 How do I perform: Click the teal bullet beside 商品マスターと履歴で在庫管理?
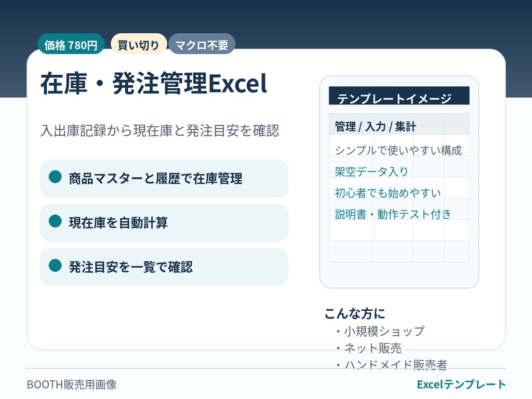tap(55, 177)
